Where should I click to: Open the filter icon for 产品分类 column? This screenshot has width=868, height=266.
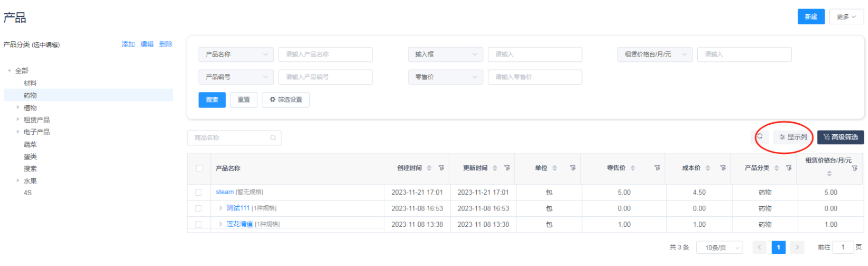(x=789, y=168)
